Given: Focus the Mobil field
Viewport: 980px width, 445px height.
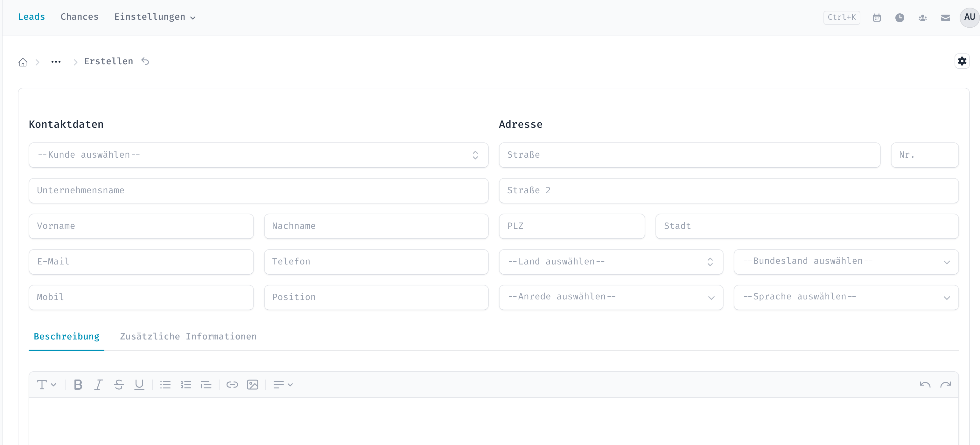Looking at the screenshot, I should tap(141, 298).
